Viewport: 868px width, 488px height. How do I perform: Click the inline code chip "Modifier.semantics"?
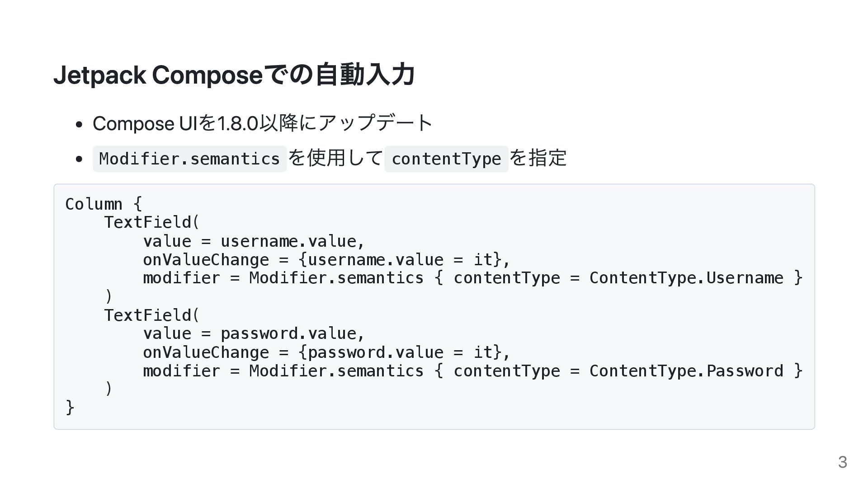coord(189,159)
